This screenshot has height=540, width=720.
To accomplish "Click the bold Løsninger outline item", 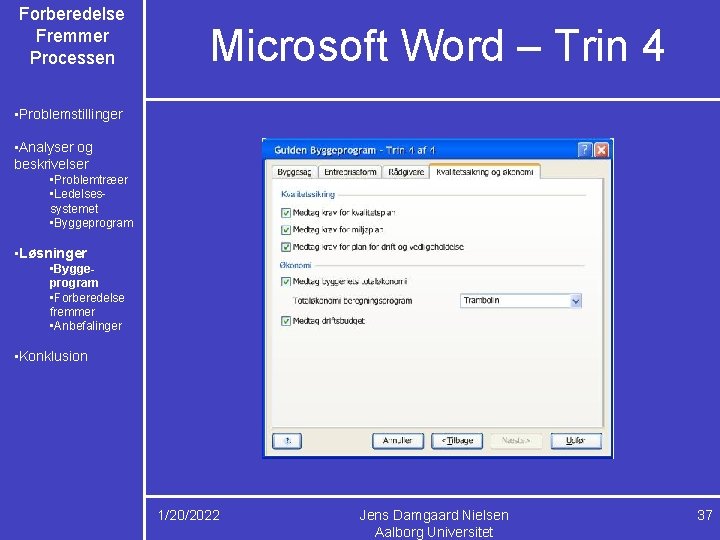I will 51,253.
